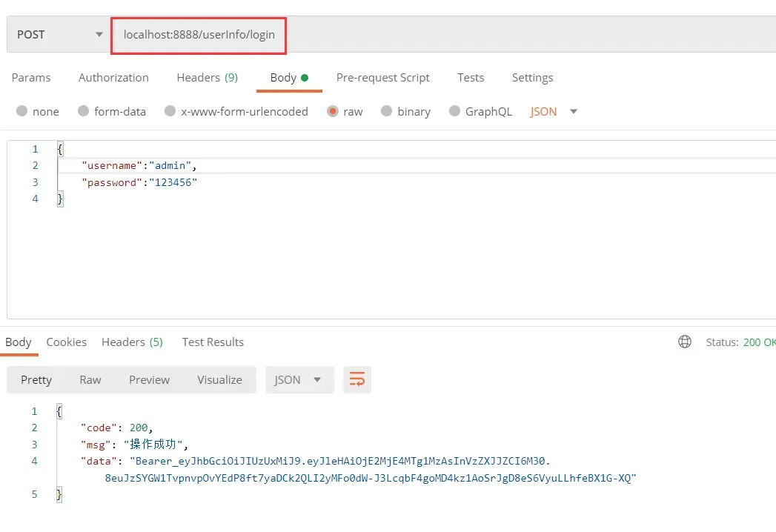776x532 pixels.
Task: Open the JSON language dropdown next to raw
Action: (x=551, y=111)
